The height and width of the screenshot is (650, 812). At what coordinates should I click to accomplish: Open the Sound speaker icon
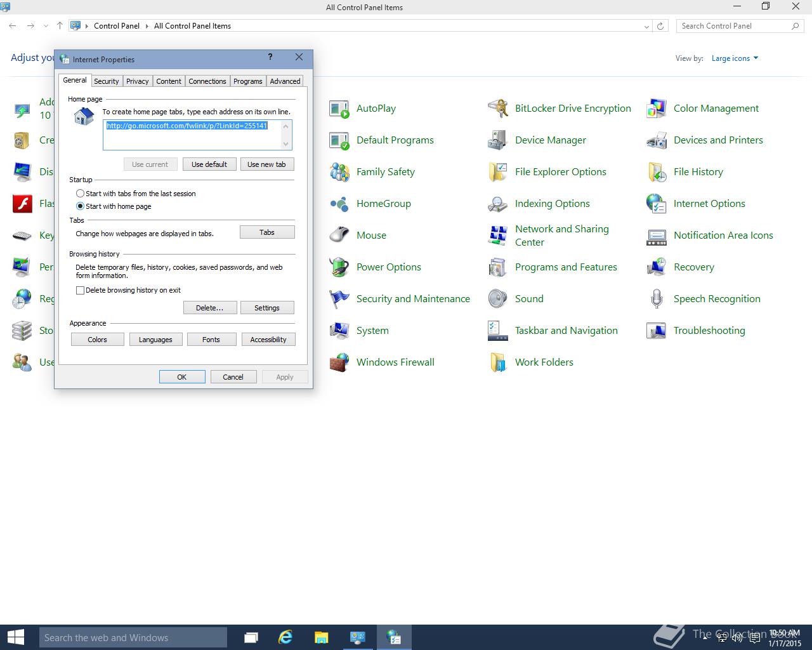click(498, 299)
